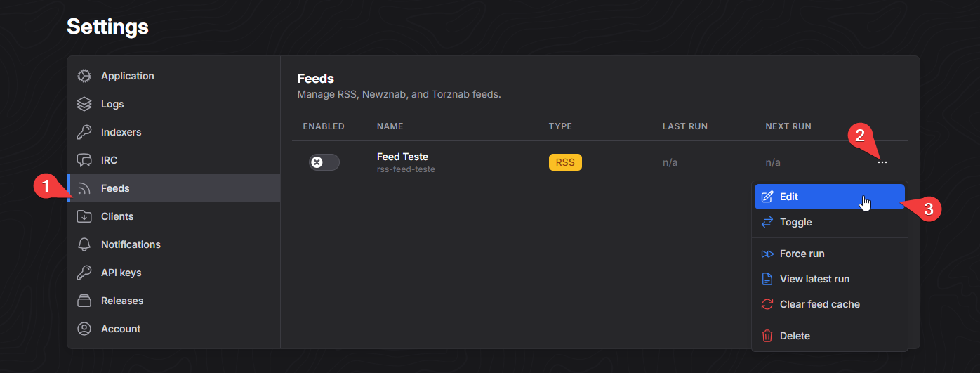Viewport: 980px width, 373px height.
Task: Click the IRC chat bubbles icon
Action: 84,160
